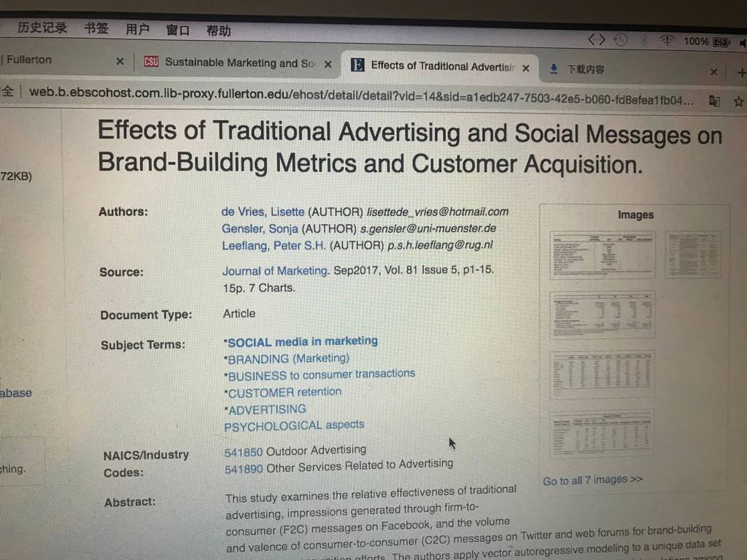Open Time Machine clock icon in menu bar
The height and width of the screenshot is (560, 747).
(x=620, y=39)
